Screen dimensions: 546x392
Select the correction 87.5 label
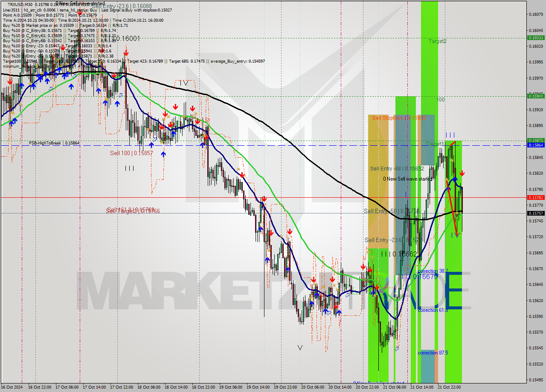(x=433, y=353)
